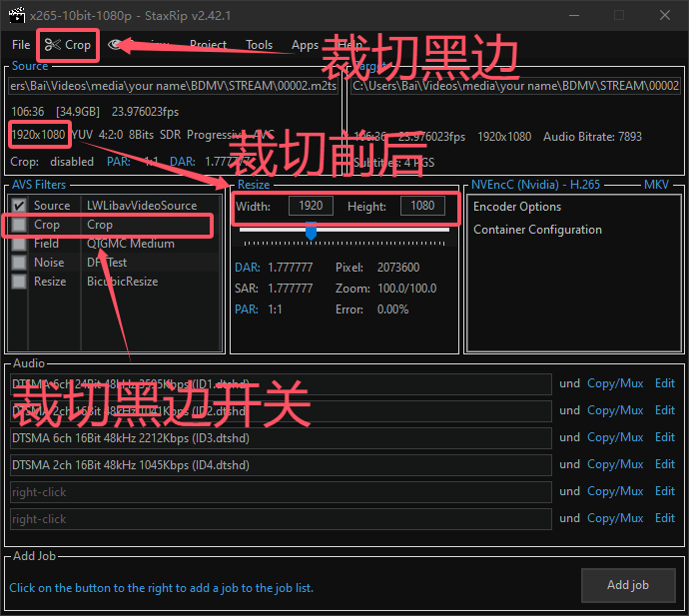The image size is (689, 616).
Task: Enable the Crop filter checkbox
Action: (18, 225)
